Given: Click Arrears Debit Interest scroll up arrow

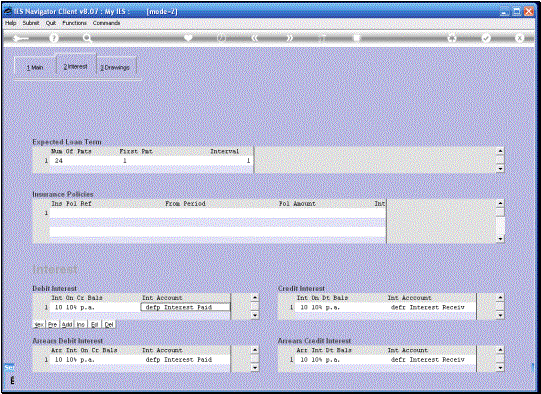Looking at the screenshot, I should click(x=255, y=350).
